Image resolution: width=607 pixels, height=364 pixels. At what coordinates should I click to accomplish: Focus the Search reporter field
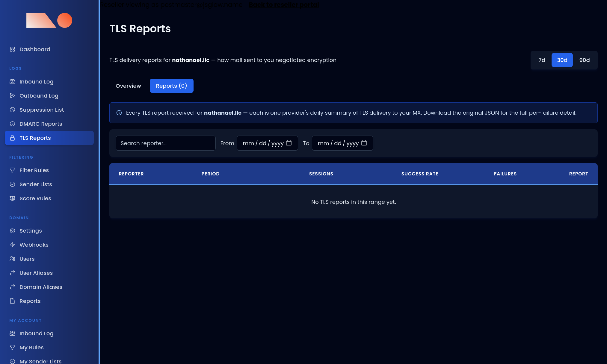click(165, 143)
